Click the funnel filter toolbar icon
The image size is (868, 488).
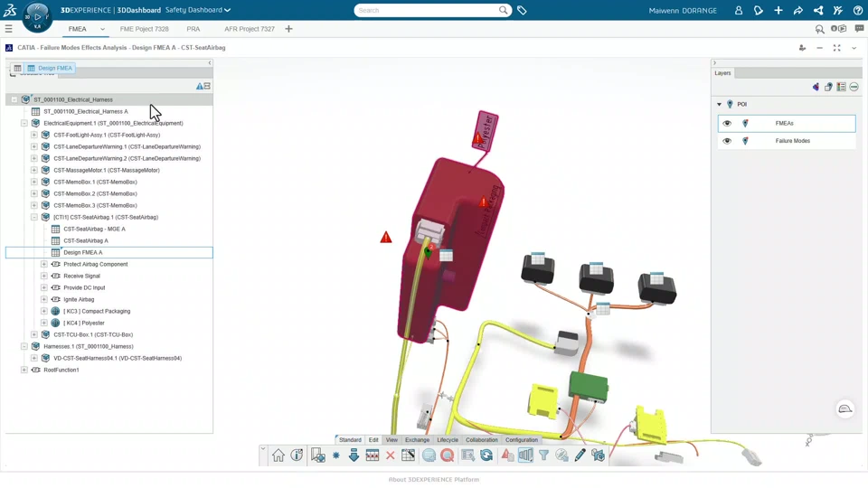pyautogui.click(x=543, y=455)
